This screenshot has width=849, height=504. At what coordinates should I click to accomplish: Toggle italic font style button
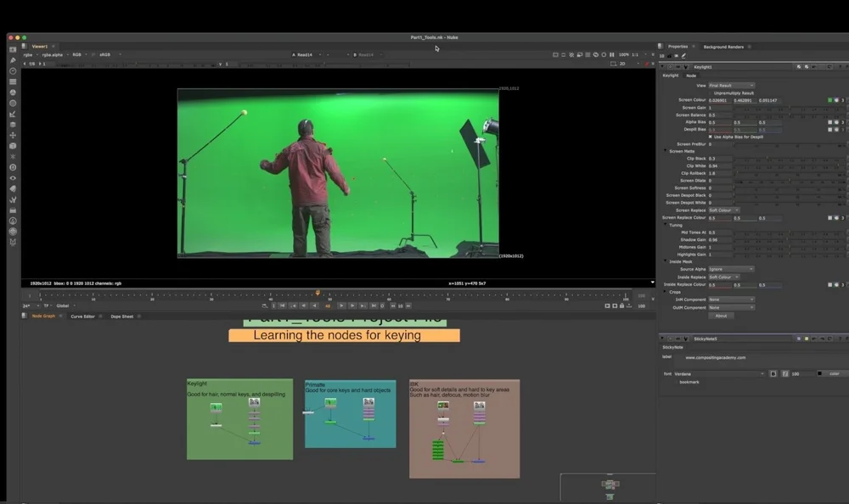coord(784,373)
